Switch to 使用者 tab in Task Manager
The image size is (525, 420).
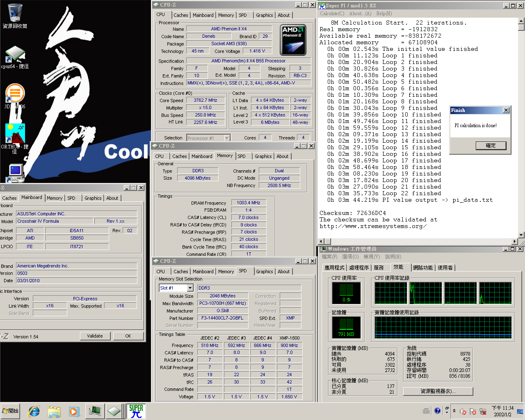coord(445,267)
